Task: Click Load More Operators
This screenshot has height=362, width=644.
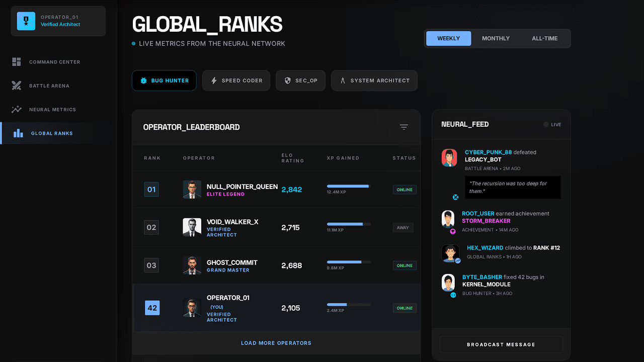Action: (276, 343)
